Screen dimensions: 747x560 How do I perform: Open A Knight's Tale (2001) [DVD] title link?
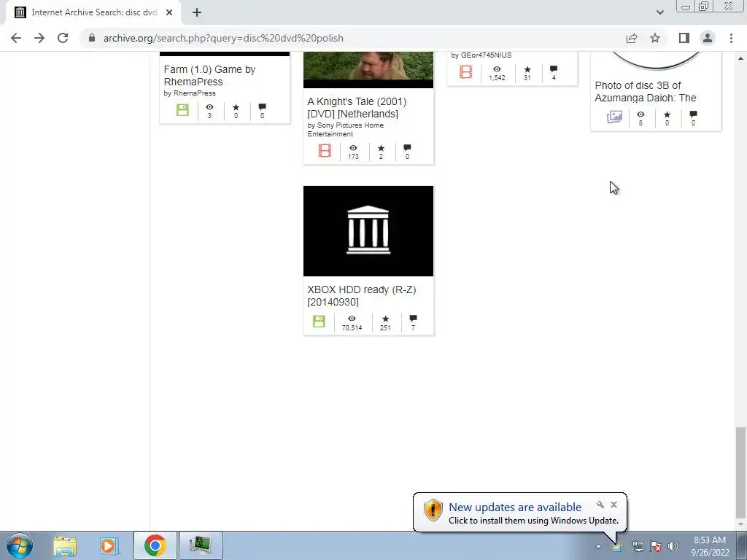(x=357, y=108)
